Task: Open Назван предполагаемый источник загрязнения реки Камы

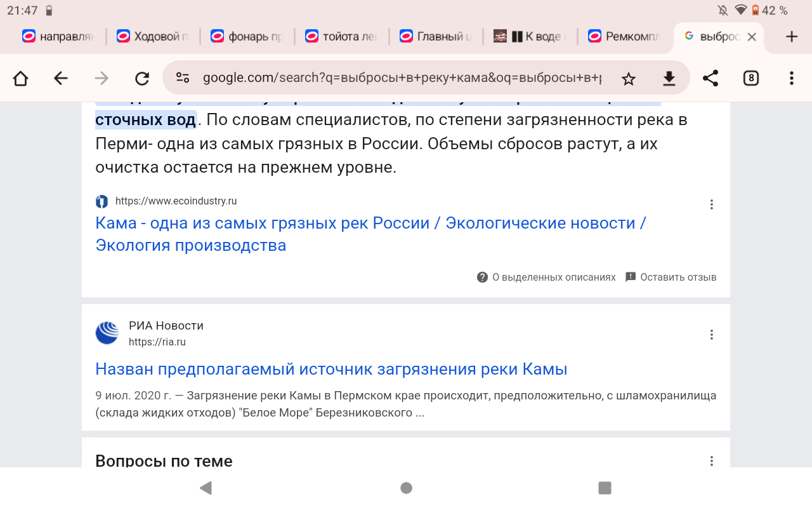Action: click(331, 369)
